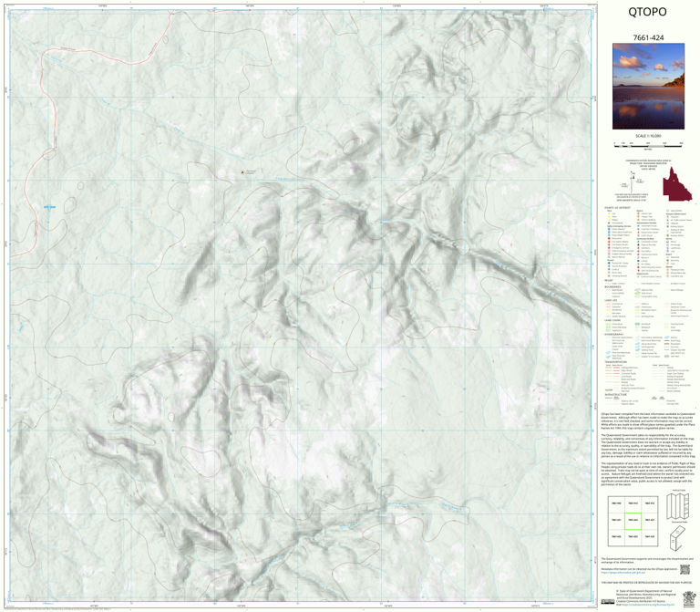
Task: Click the HYDROGRAPHY legend heading
Action: point(614,334)
